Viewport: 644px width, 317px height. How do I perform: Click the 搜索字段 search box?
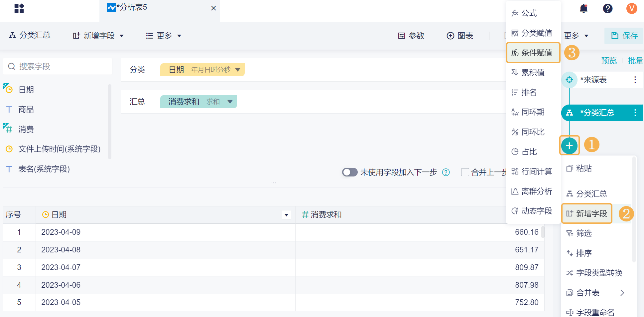[58, 67]
